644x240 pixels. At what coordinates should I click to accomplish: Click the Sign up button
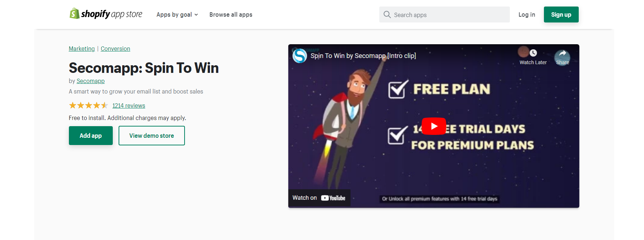click(561, 15)
